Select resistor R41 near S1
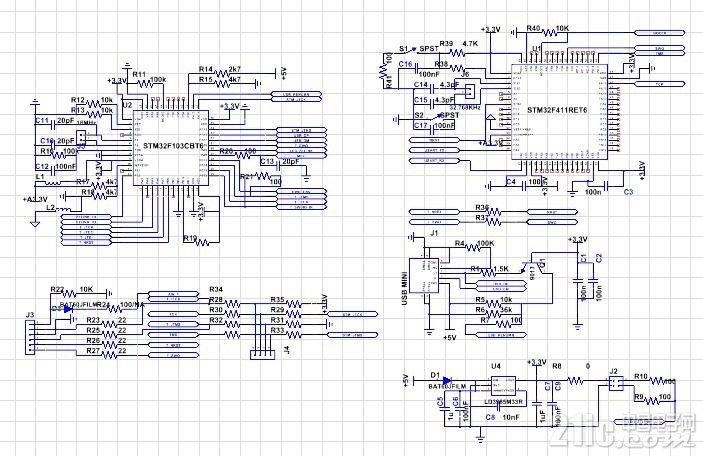The height and width of the screenshot is (456, 703). (x=382, y=69)
